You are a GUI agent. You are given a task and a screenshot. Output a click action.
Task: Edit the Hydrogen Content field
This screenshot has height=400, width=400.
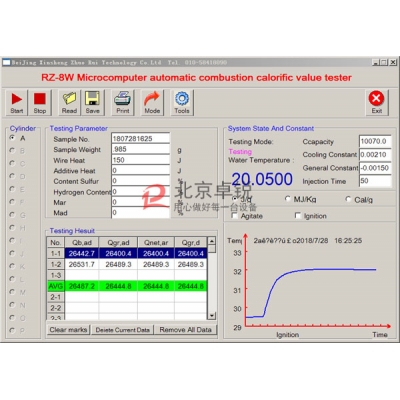(x=140, y=192)
